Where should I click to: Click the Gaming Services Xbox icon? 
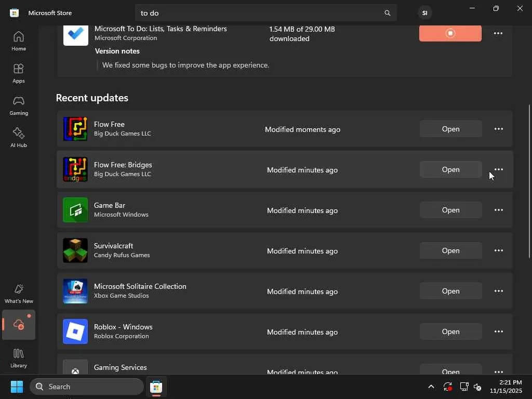click(x=75, y=368)
